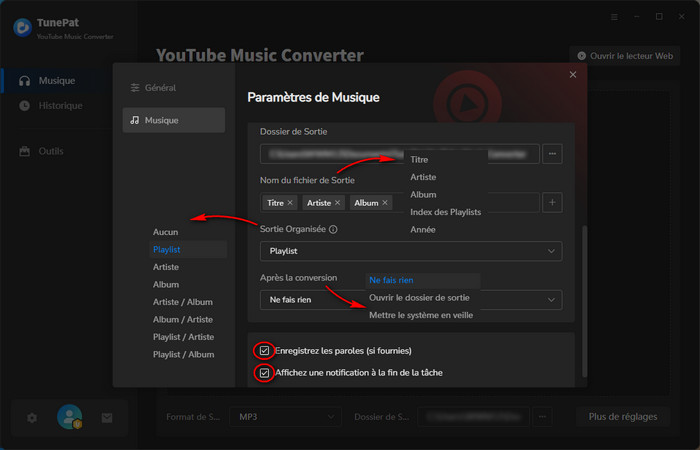Click the toolbox icon beside Outils

25,151
